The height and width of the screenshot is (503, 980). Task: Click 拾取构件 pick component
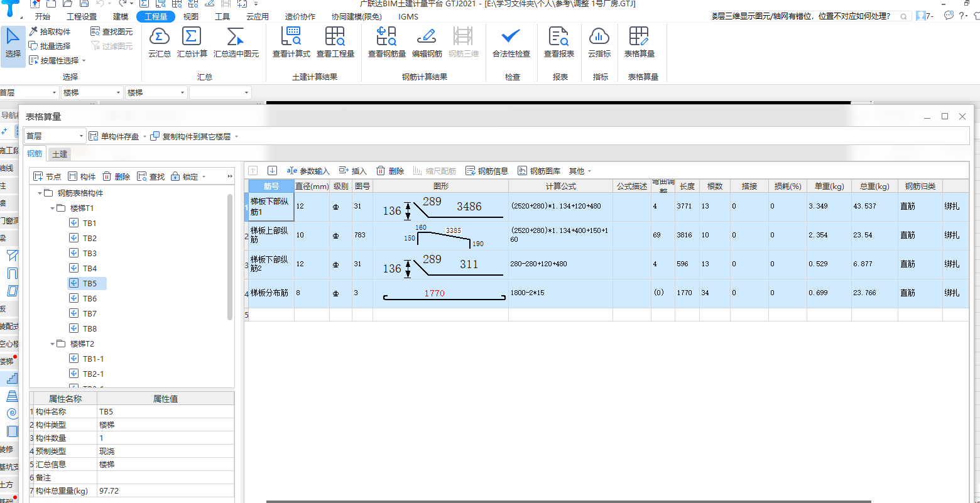pyautogui.click(x=50, y=31)
